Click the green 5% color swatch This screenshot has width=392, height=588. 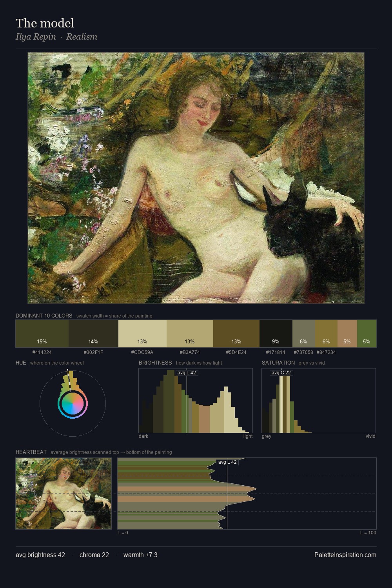click(367, 334)
